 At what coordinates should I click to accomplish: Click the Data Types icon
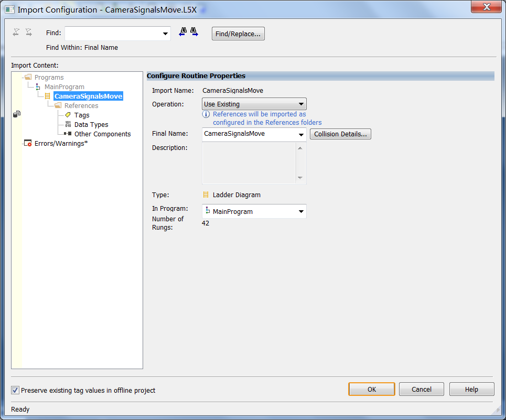click(x=69, y=124)
